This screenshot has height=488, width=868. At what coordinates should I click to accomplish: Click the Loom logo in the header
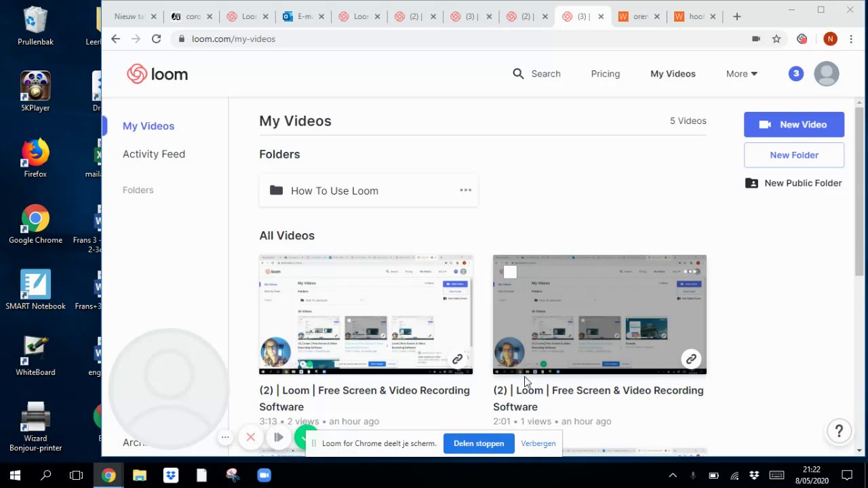coord(157,74)
